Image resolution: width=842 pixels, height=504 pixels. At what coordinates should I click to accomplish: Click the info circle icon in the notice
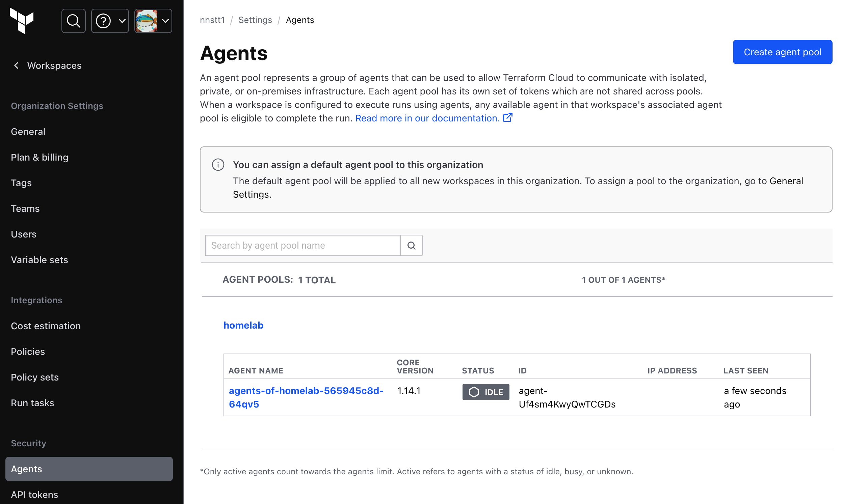pos(218,165)
